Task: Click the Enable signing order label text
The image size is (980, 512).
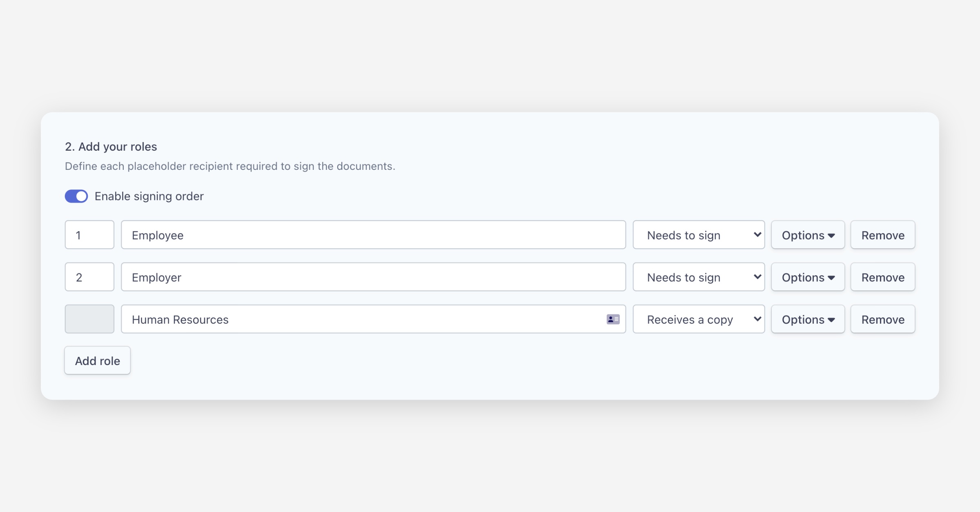Action: 149,196
